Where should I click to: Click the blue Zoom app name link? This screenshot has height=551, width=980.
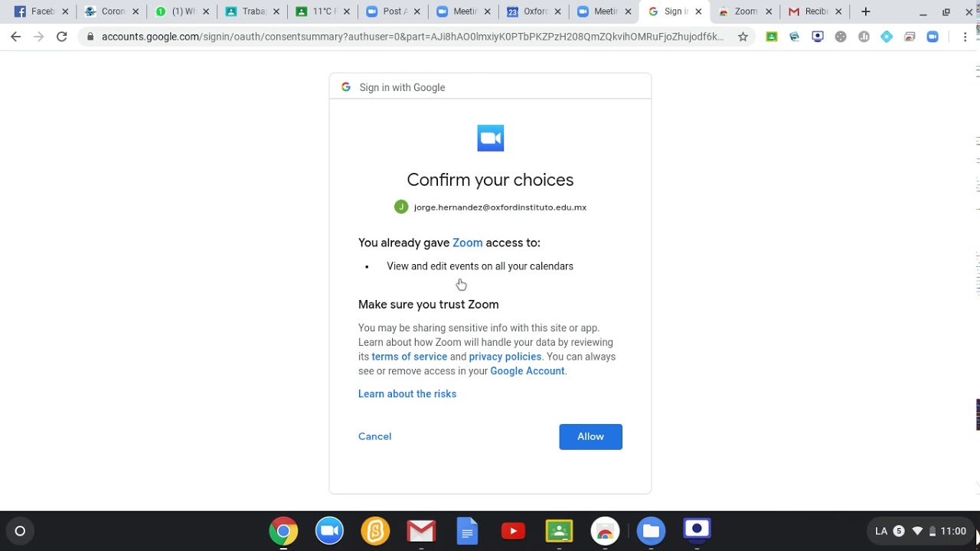[467, 243]
